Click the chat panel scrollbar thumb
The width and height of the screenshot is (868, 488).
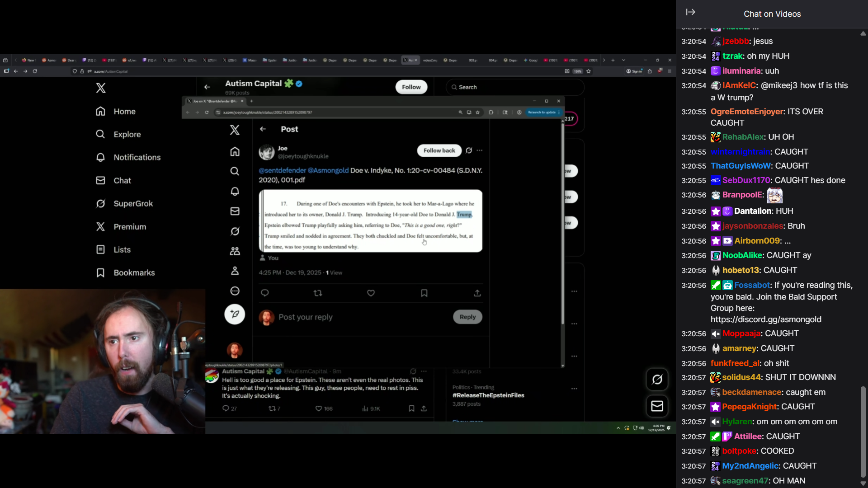[863, 432]
